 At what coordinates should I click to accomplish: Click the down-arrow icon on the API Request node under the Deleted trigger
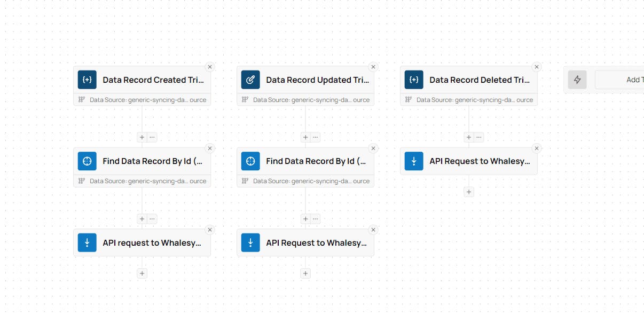[x=414, y=161]
